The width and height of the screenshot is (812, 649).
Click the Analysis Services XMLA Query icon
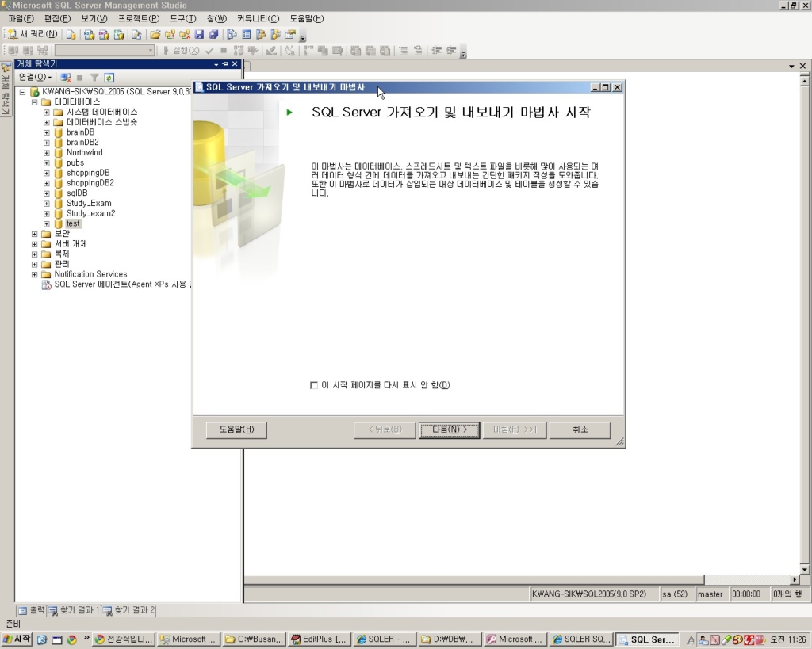(x=119, y=35)
